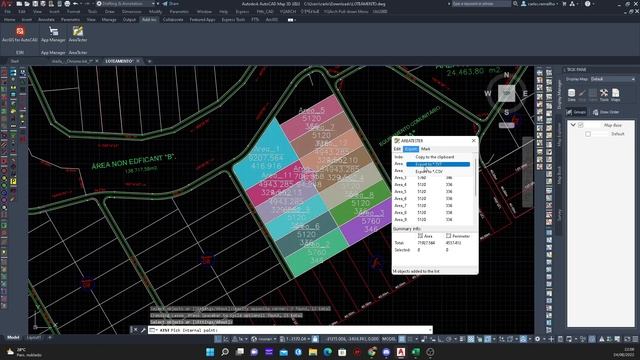
Task: Open the workspace switching gear in status bar
Action: 539,339
